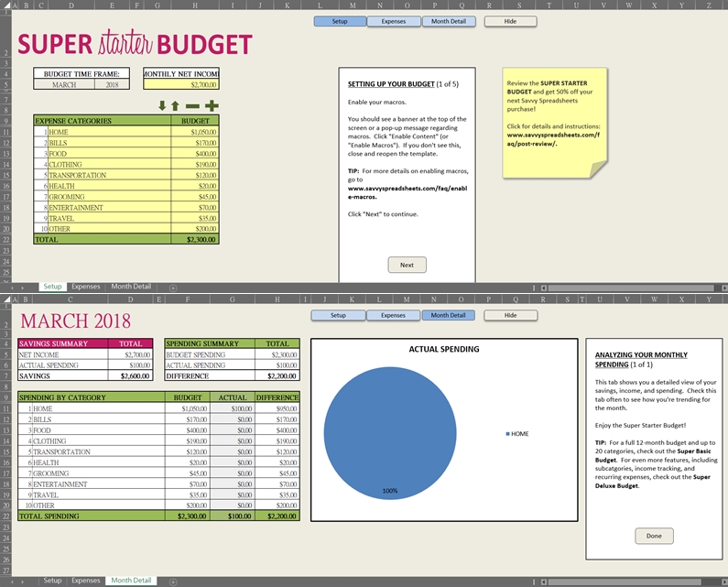The image size is (728, 587).
Task: Select the SAVINGS $2,600.00 cell
Action: coord(130,375)
